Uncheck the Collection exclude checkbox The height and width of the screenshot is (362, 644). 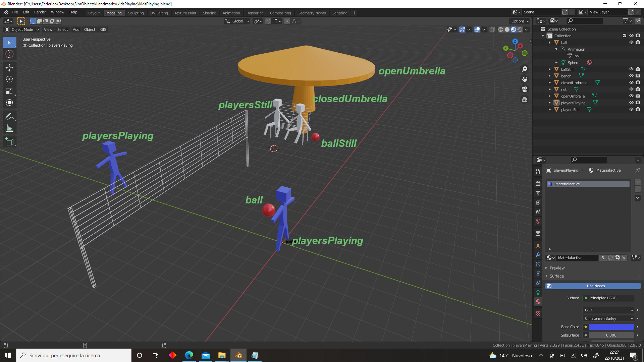pos(625,36)
